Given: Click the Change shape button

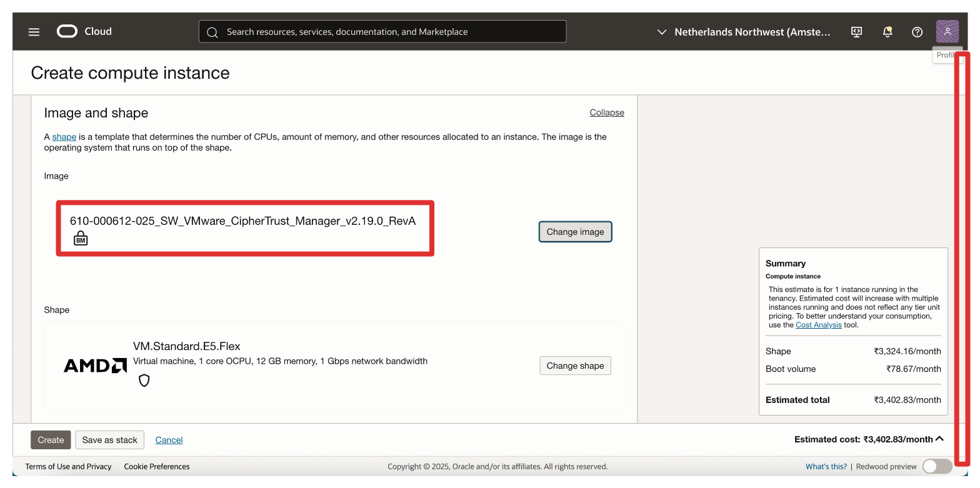Looking at the screenshot, I should pyautogui.click(x=575, y=366).
